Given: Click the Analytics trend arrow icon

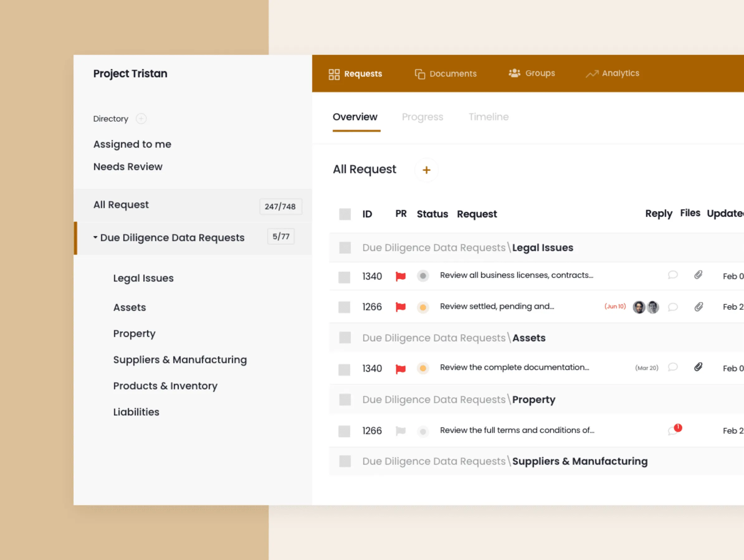Looking at the screenshot, I should tap(592, 74).
